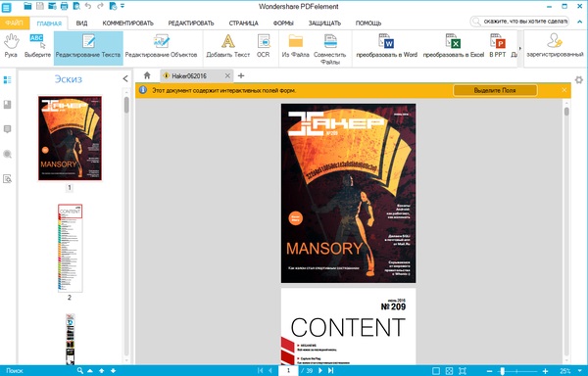588x376 pixels.
Task: Click the undo arrow icon
Action: pos(88,6)
